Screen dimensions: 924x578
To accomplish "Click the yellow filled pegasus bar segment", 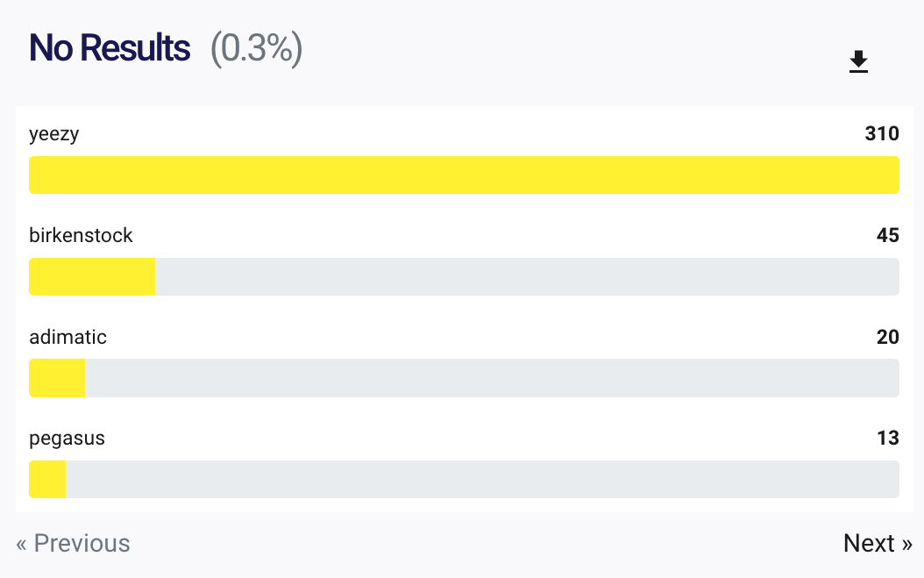I will click(47, 480).
